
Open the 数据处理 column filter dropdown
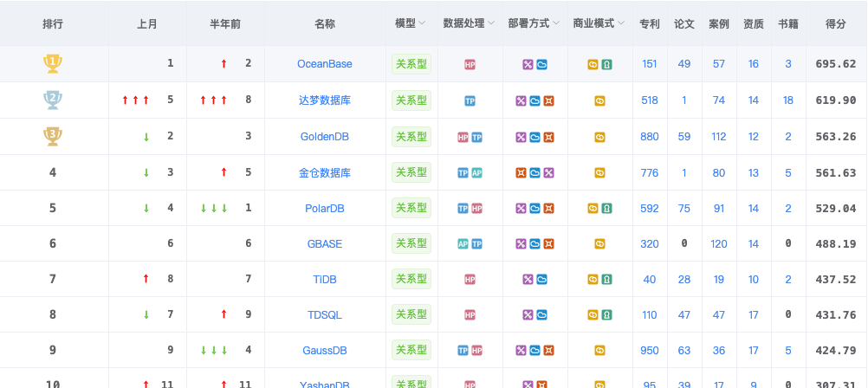pyautogui.click(x=491, y=24)
